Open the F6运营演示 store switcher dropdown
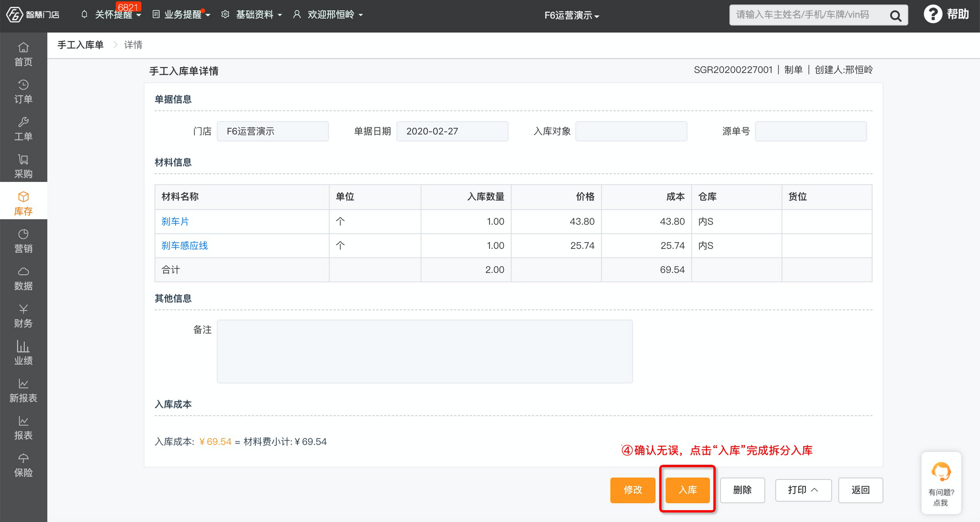 pyautogui.click(x=572, y=15)
